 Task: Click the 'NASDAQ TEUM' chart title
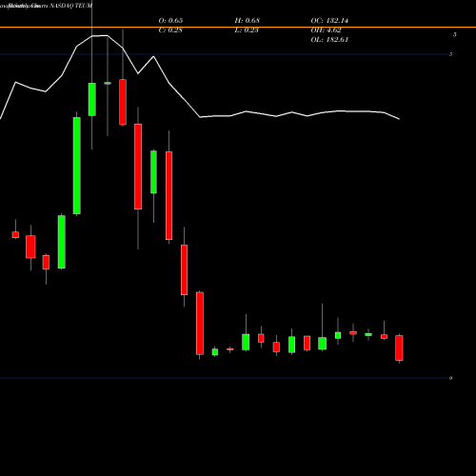coord(71,6)
